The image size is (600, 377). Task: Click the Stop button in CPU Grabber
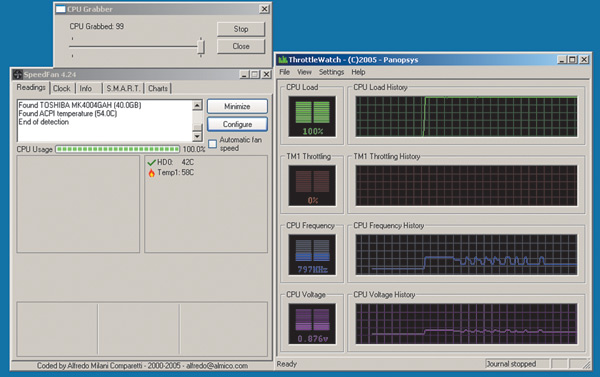coord(241,29)
